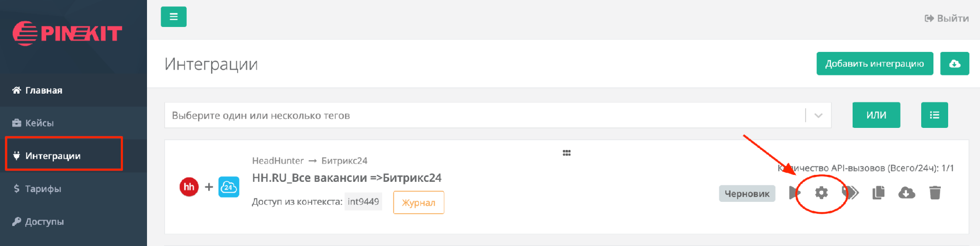
Task: Delete the integration with the trash icon
Action: (x=935, y=193)
